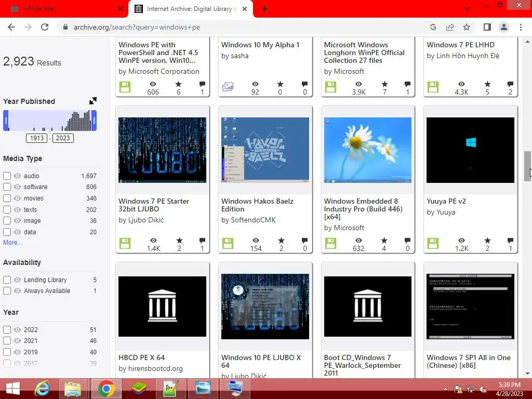Click the 2023 end year field

[63, 138]
